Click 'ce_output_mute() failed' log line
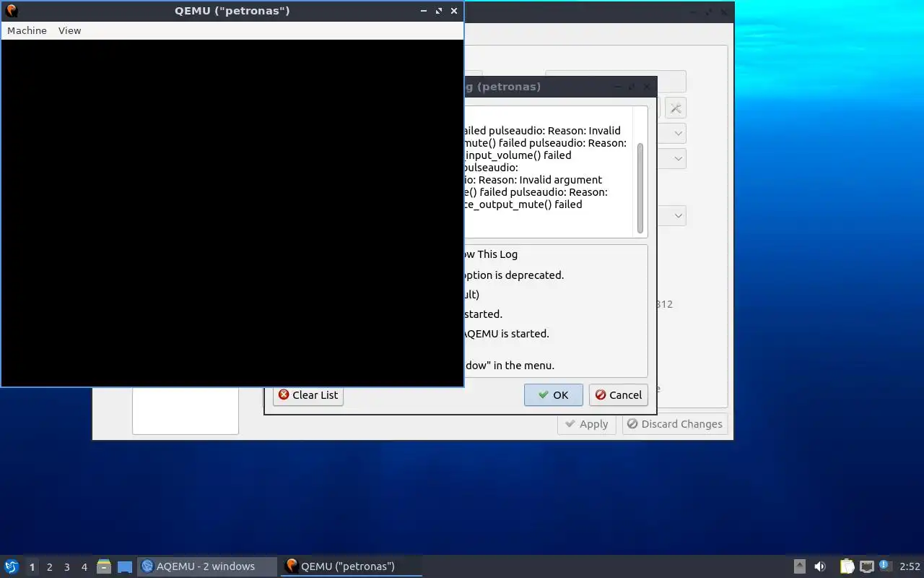Image resolution: width=924 pixels, height=578 pixels. pyautogui.click(x=522, y=204)
